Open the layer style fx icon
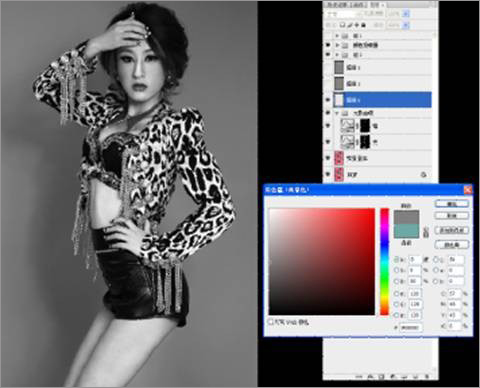 click(370, 377)
